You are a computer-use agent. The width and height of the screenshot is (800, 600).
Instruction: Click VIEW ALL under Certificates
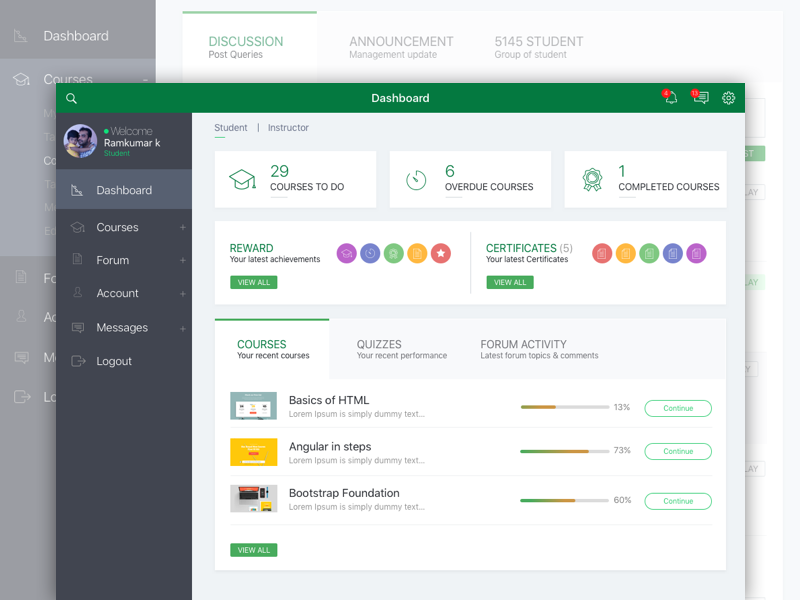click(x=510, y=282)
